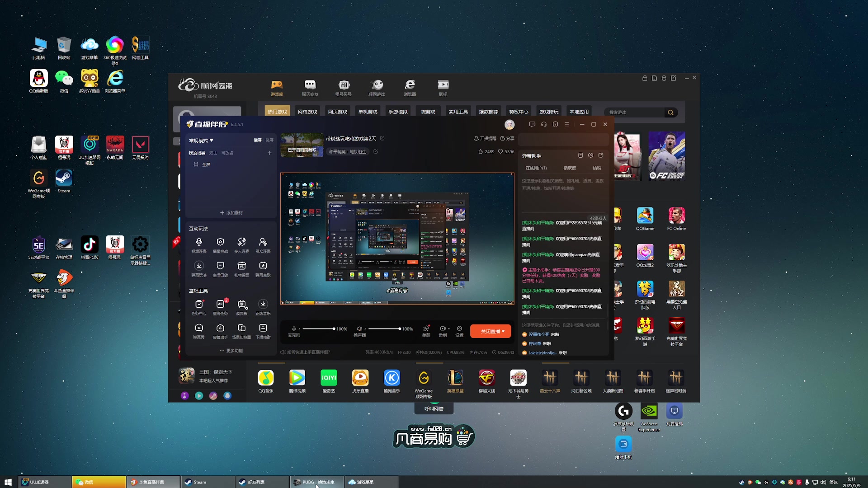Open 弹幕玩法 danmaku games
This screenshot has height=488, width=868.
click(199, 269)
